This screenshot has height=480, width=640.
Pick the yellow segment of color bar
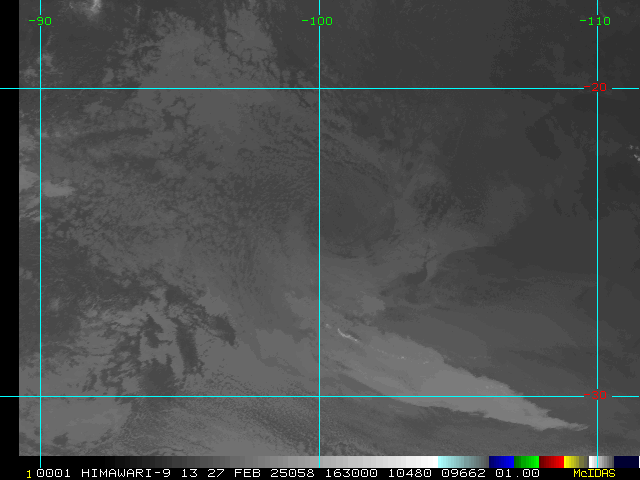[x=576, y=462]
